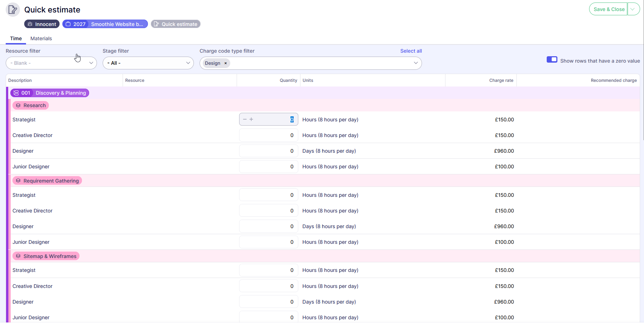
Task: Click the Save & Close button
Action: coord(608,9)
